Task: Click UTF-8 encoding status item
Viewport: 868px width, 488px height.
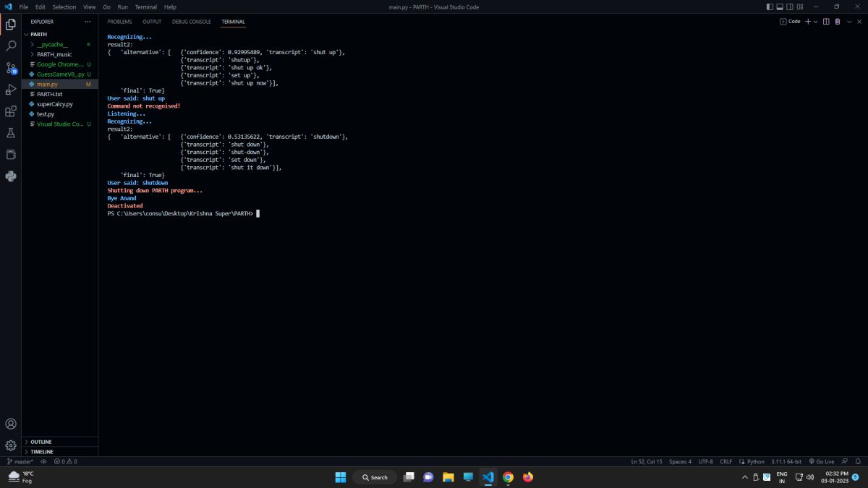Action: pos(706,461)
